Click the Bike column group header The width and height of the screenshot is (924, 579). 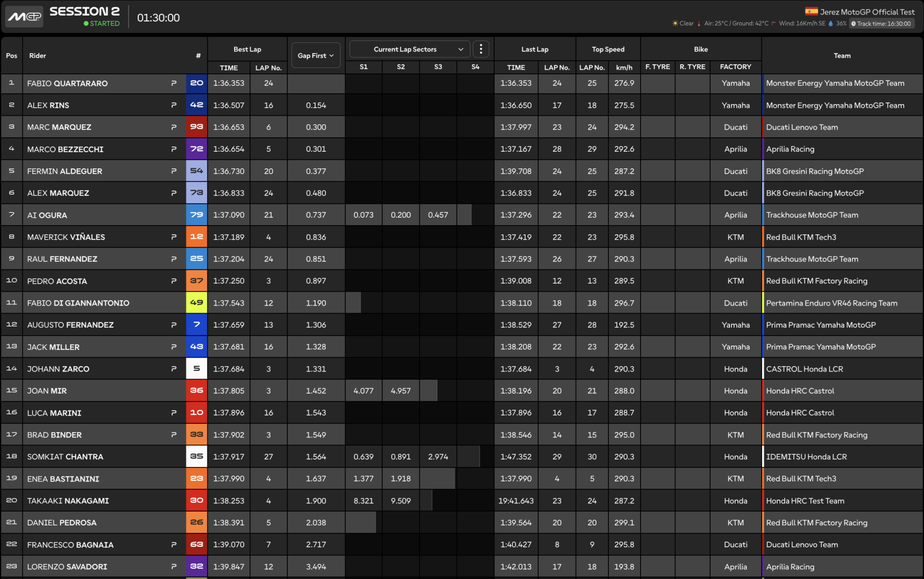coord(701,49)
